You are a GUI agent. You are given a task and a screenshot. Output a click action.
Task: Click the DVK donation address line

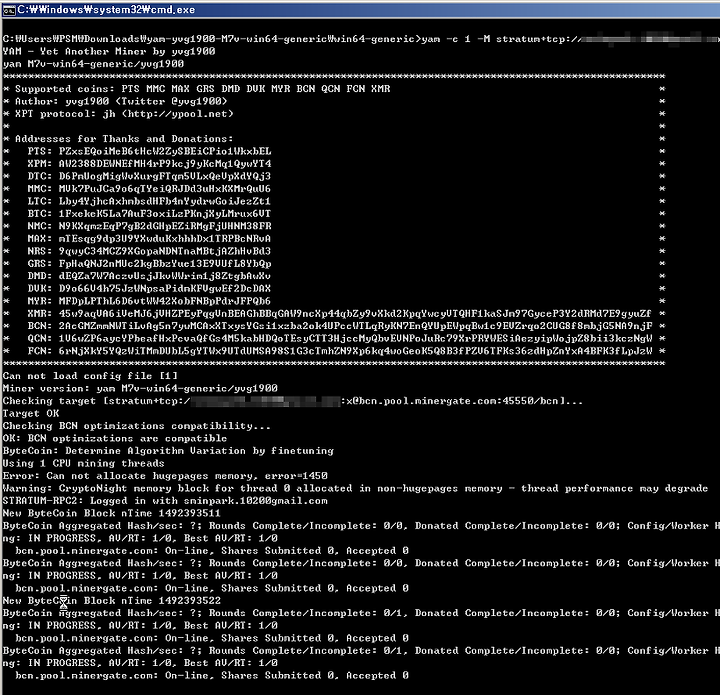[x=149, y=288]
